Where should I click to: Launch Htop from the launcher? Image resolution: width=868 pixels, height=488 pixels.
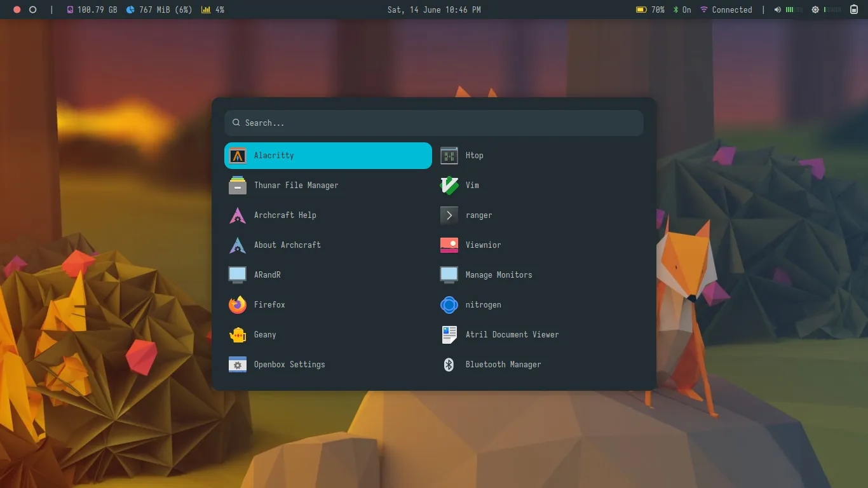click(x=539, y=156)
